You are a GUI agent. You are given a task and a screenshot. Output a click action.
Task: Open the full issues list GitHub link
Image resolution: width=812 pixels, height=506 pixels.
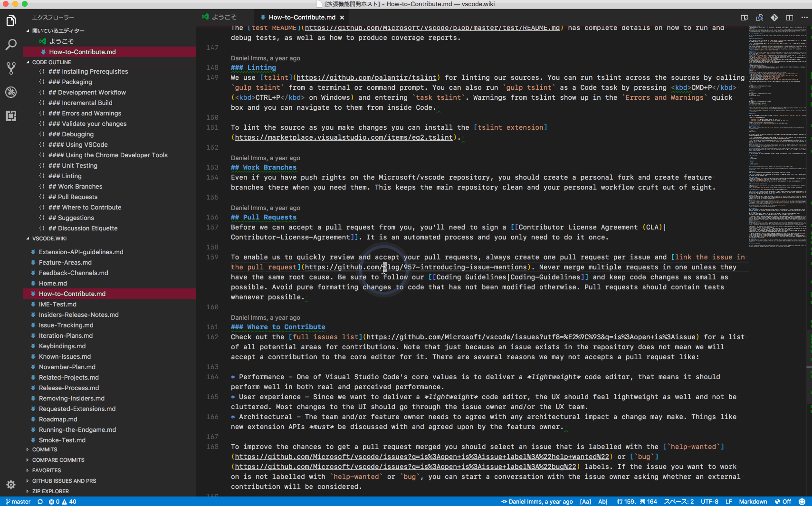click(531, 337)
